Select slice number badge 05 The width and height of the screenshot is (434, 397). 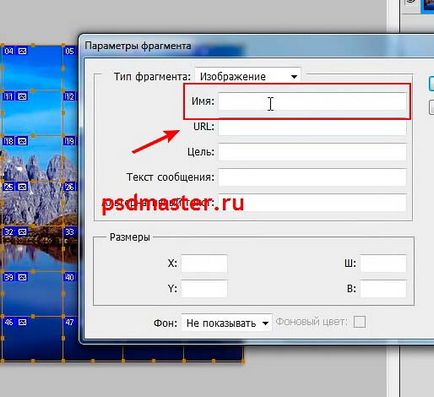[x=69, y=51]
